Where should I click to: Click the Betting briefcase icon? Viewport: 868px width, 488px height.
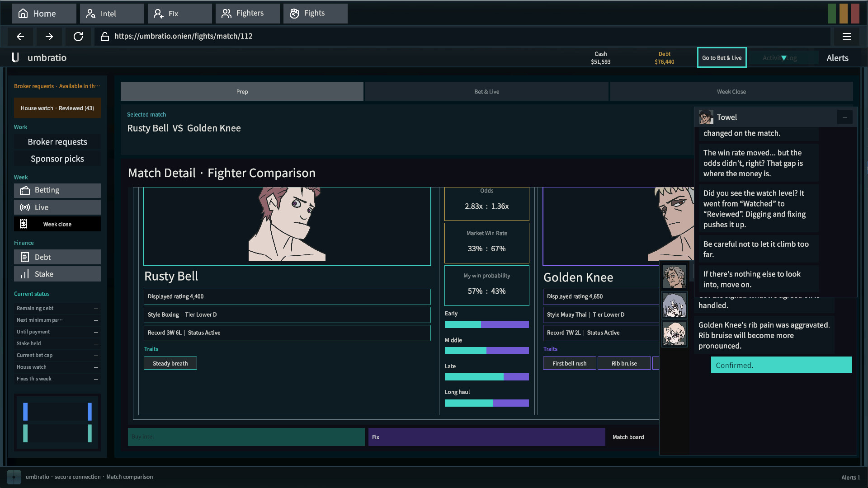[x=25, y=191]
